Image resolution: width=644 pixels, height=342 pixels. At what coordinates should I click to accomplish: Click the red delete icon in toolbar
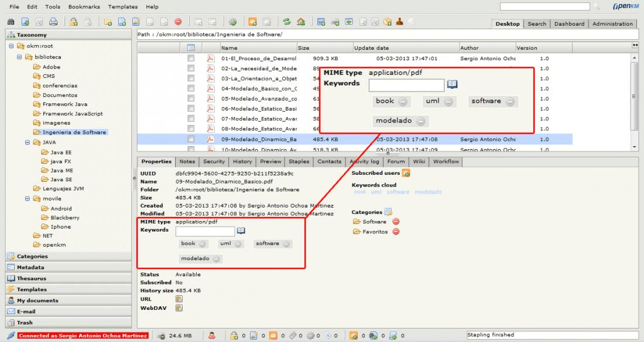pos(178,22)
